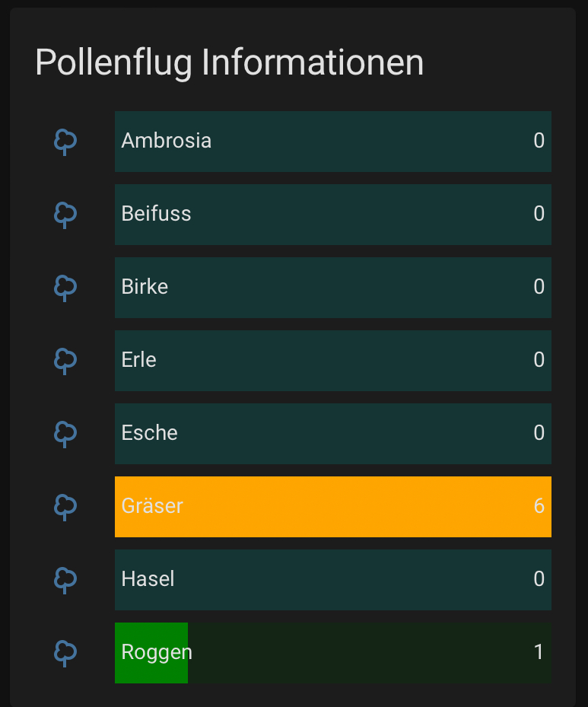
Task: Click the tree icon beside Beifuss
Action: coord(65,215)
